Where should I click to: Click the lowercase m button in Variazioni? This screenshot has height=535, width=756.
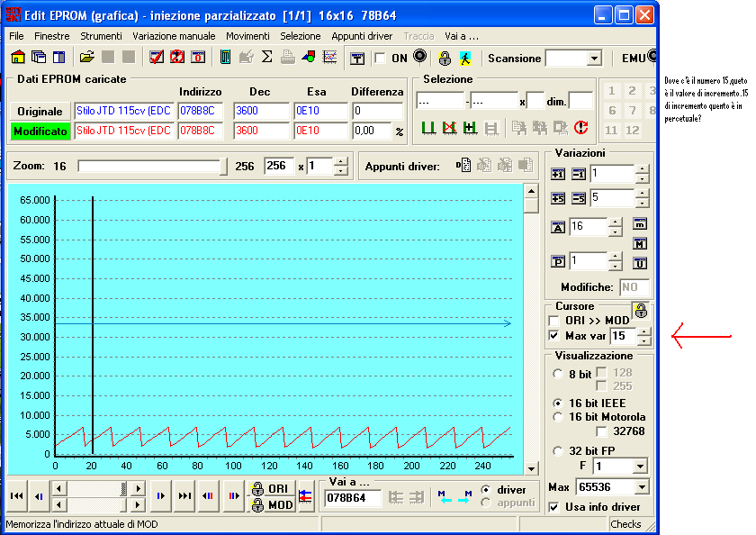coord(640,224)
